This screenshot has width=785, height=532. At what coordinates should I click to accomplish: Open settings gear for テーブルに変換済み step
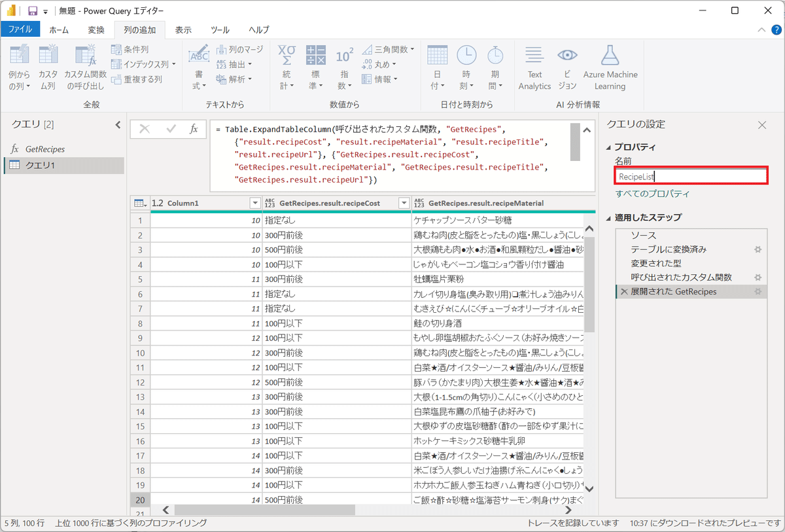coord(758,249)
